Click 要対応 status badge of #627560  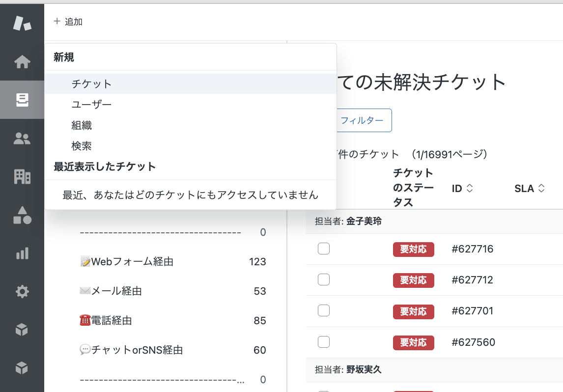414,342
